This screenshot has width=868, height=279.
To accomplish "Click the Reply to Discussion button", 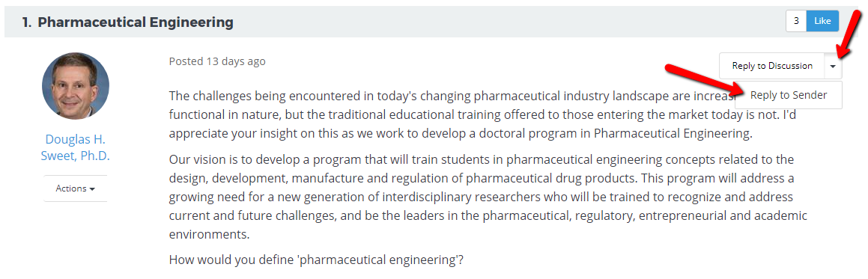I will pyautogui.click(x=771, y=66).
